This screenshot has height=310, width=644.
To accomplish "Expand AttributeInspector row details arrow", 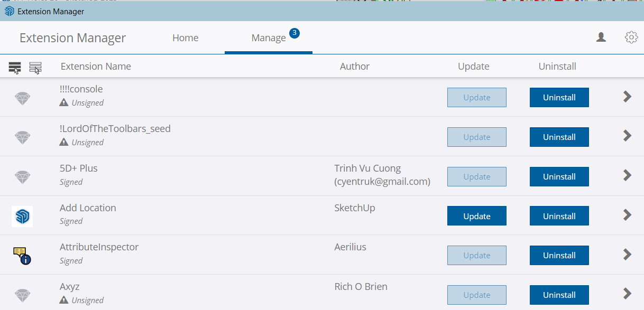I will click(627, 255).
